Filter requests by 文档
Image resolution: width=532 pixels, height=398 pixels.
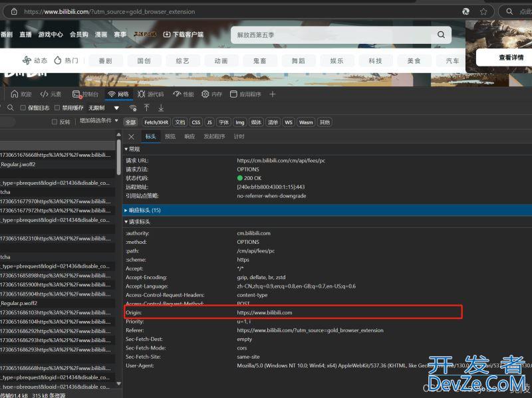[x=180, y=122]
